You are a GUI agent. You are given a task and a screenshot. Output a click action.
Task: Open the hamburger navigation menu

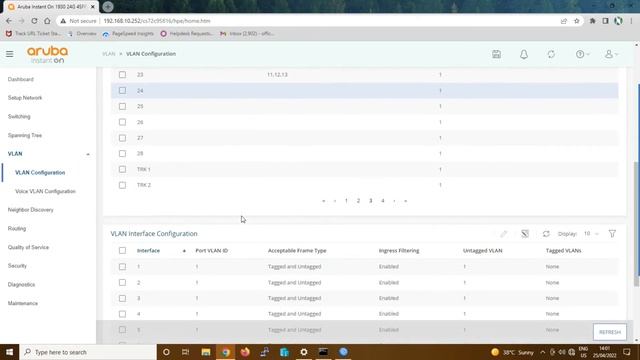(x=9, y=54)
